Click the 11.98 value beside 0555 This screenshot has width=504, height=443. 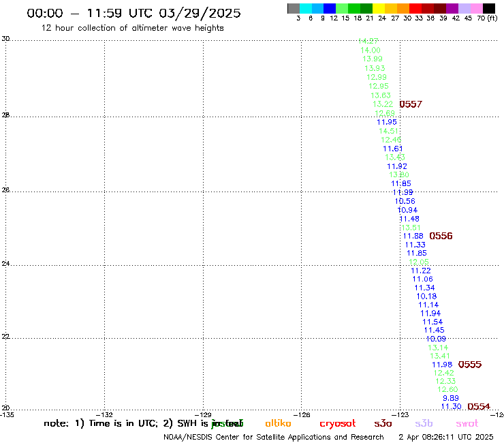coord(442,365)
